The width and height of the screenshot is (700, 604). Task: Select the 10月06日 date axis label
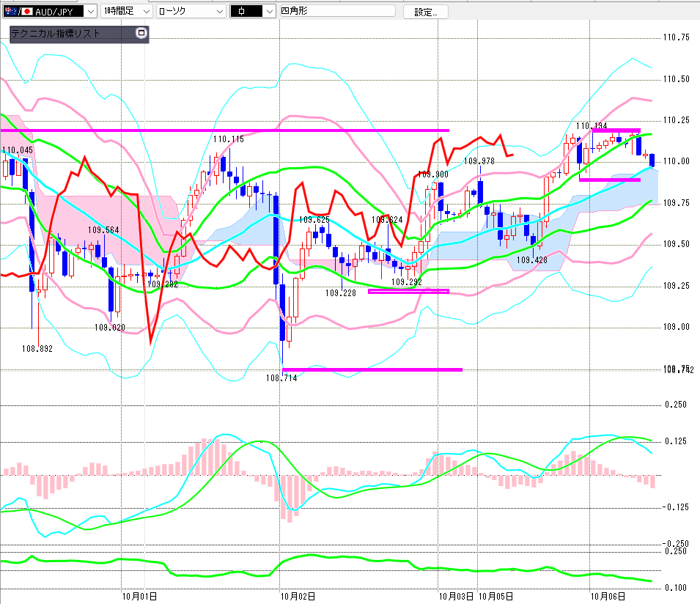pos(608,597)
